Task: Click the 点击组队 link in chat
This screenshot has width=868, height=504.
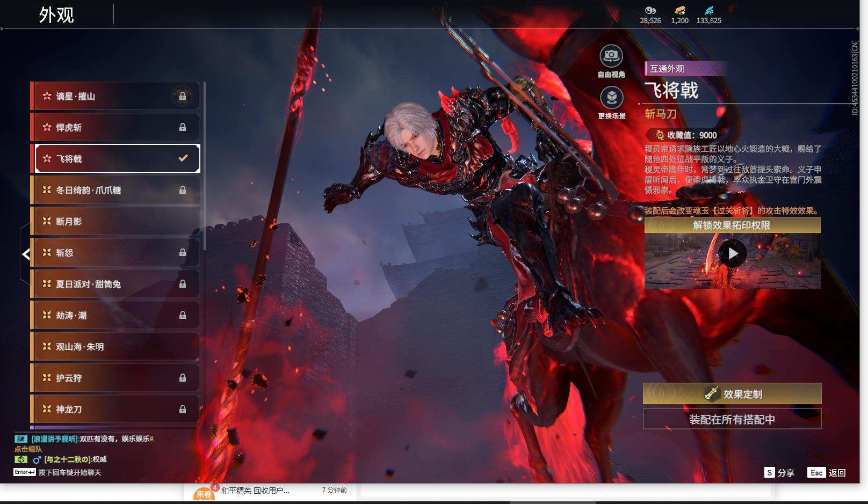Action: point(28,449)
